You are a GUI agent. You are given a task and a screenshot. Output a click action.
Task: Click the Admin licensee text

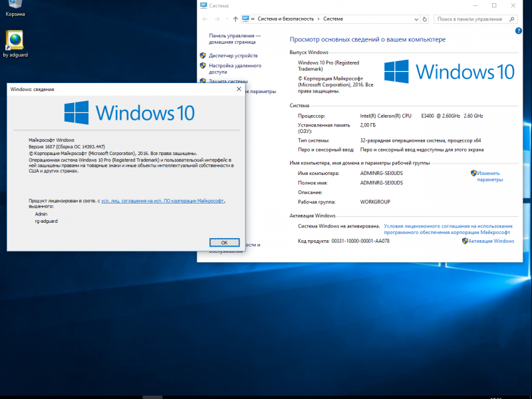point(41,214)
